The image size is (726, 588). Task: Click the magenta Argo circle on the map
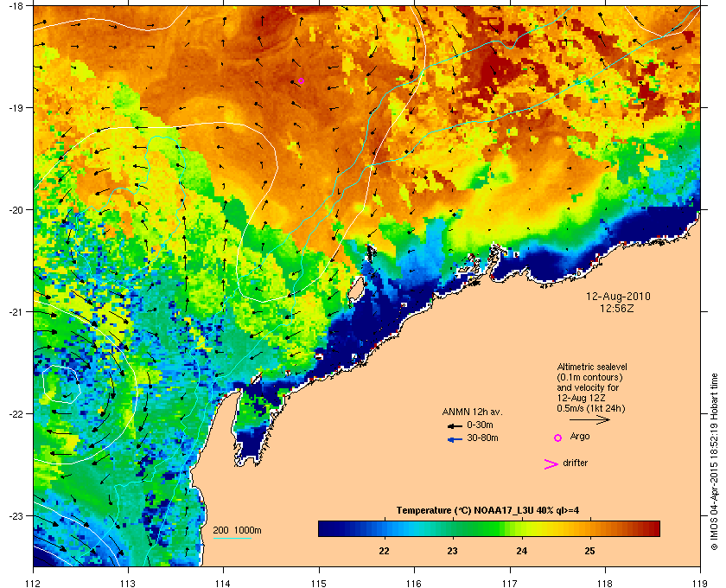click(x=301, y=81)
